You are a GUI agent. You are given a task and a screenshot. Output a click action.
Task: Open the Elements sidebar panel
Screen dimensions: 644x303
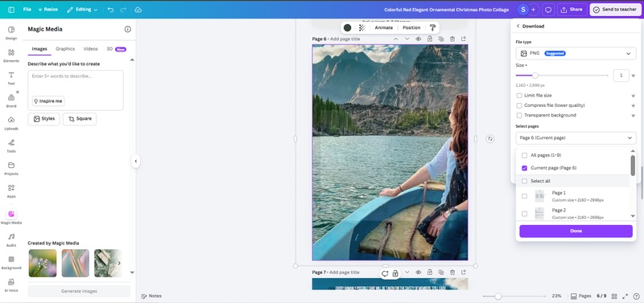[x=11, y=55]
